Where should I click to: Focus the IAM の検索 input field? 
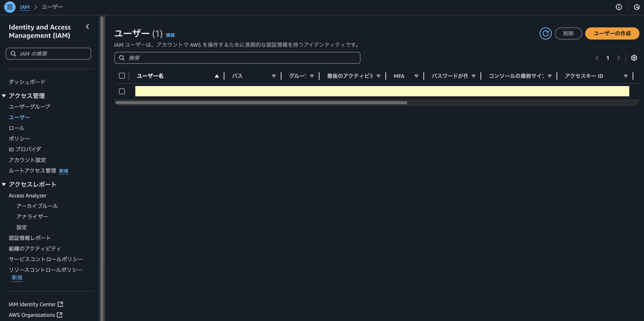[x=48, y=54]
